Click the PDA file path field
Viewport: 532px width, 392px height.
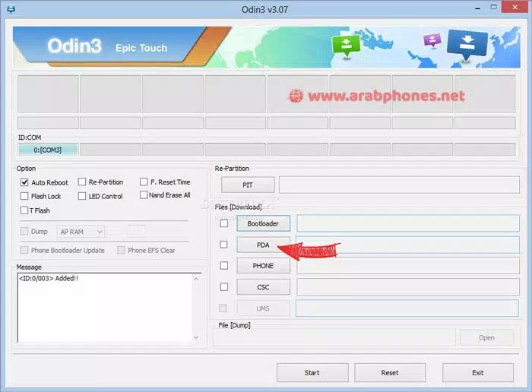(408, 245)
